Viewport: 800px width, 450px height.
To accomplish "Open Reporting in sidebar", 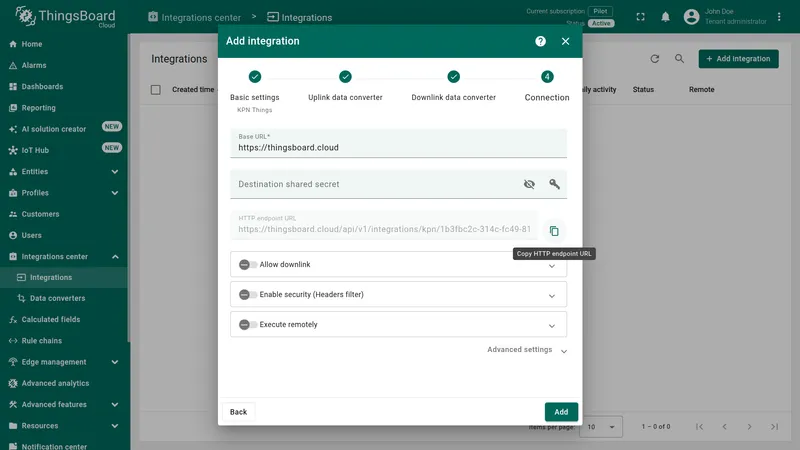I will [x=64, y=108].
